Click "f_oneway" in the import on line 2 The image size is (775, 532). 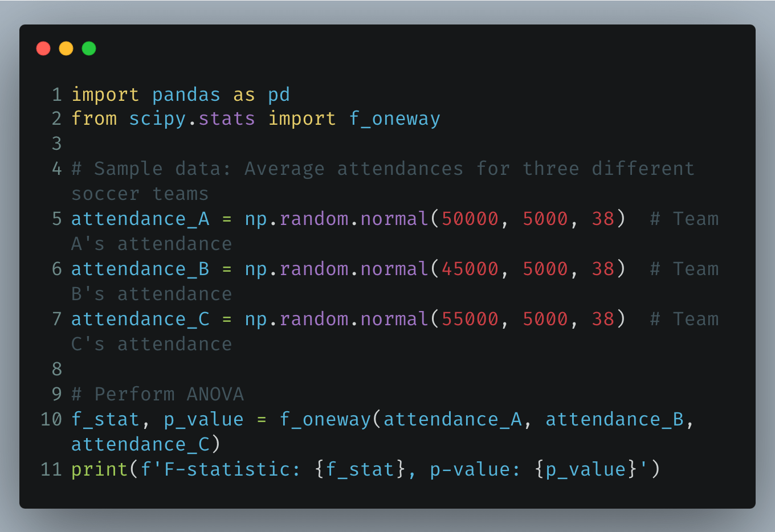pos(394,118)
